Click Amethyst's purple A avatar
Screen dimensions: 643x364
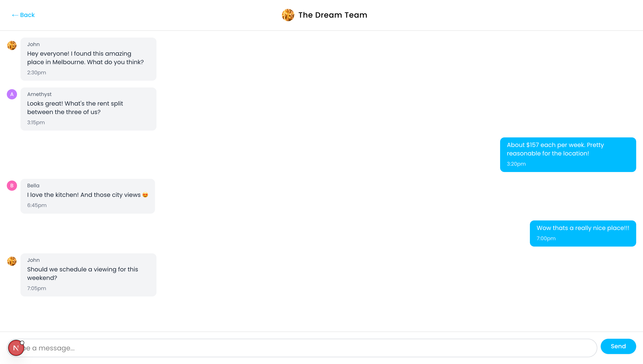tap(12, 94)
